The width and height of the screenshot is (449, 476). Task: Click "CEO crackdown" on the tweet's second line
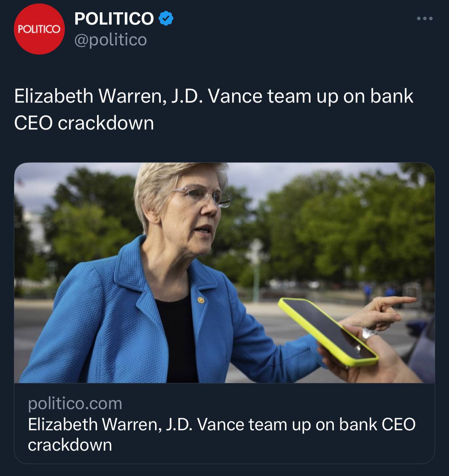pyautogui.click(x=84, y=123)
